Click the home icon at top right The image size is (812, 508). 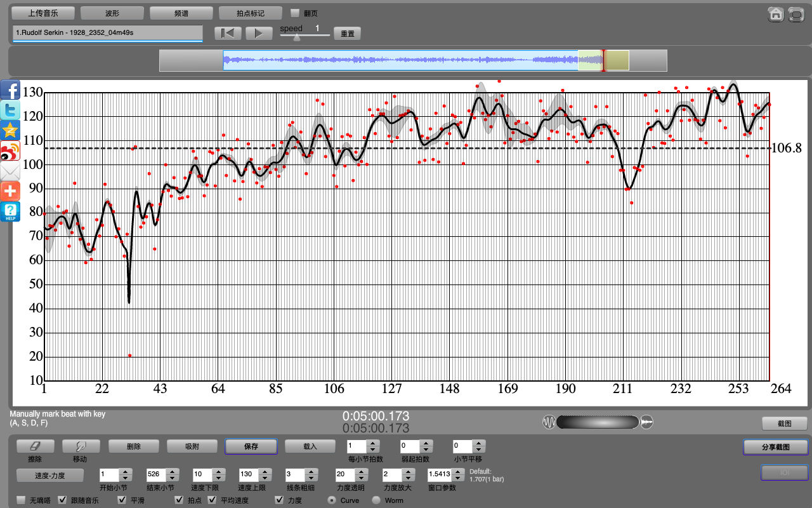pos(775,15)
